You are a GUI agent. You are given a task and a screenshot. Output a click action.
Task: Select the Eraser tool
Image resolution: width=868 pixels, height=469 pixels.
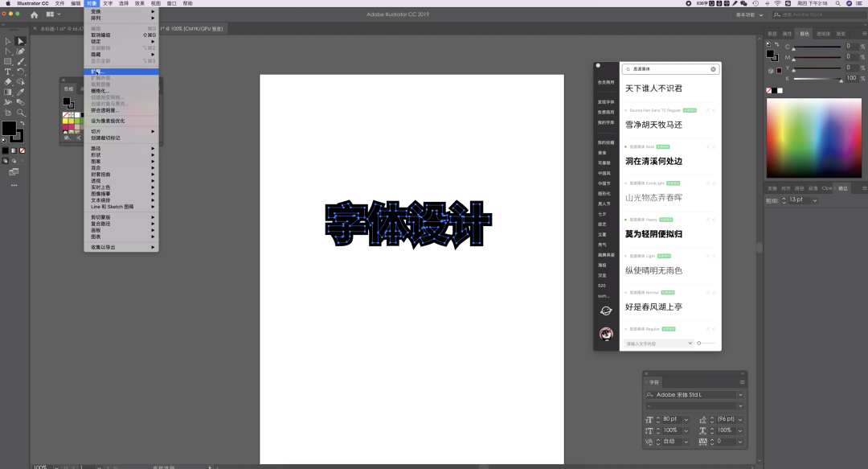[7, 82]
